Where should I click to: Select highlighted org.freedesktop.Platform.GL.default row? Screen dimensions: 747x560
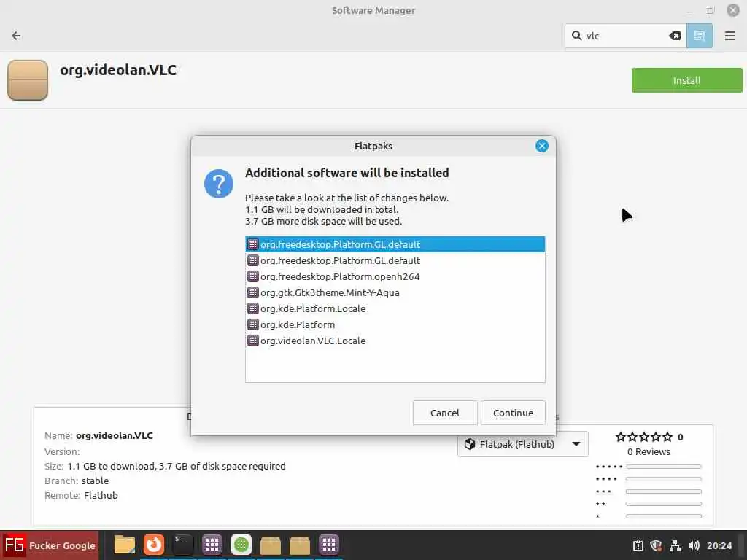(395, 244)
